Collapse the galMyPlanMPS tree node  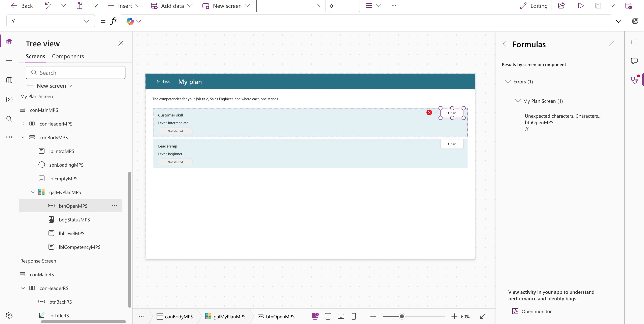point(33,192)
